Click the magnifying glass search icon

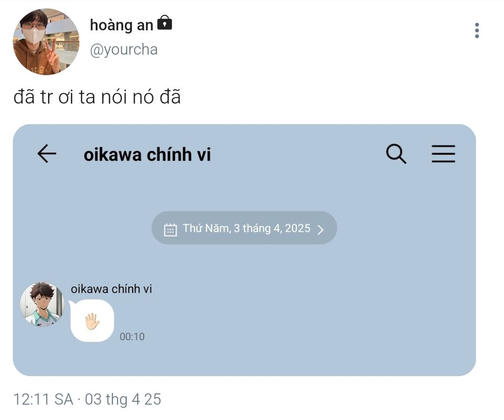coord(396,154)
